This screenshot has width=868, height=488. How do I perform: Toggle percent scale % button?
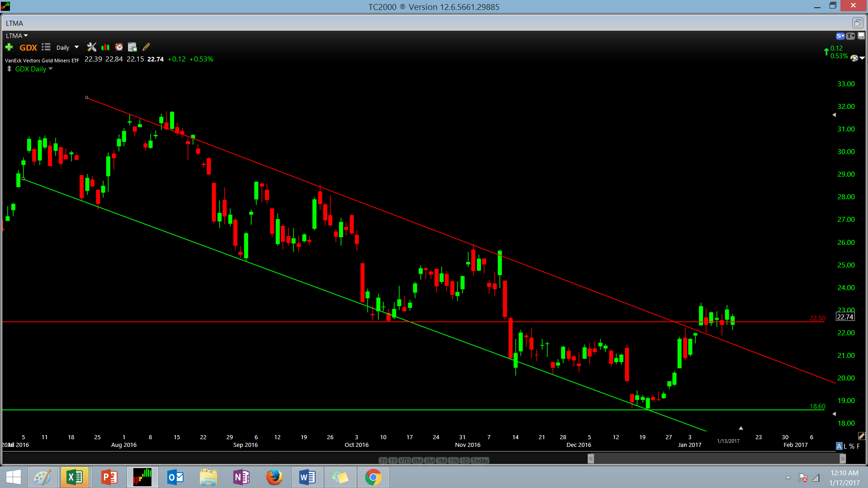[852, 446]
